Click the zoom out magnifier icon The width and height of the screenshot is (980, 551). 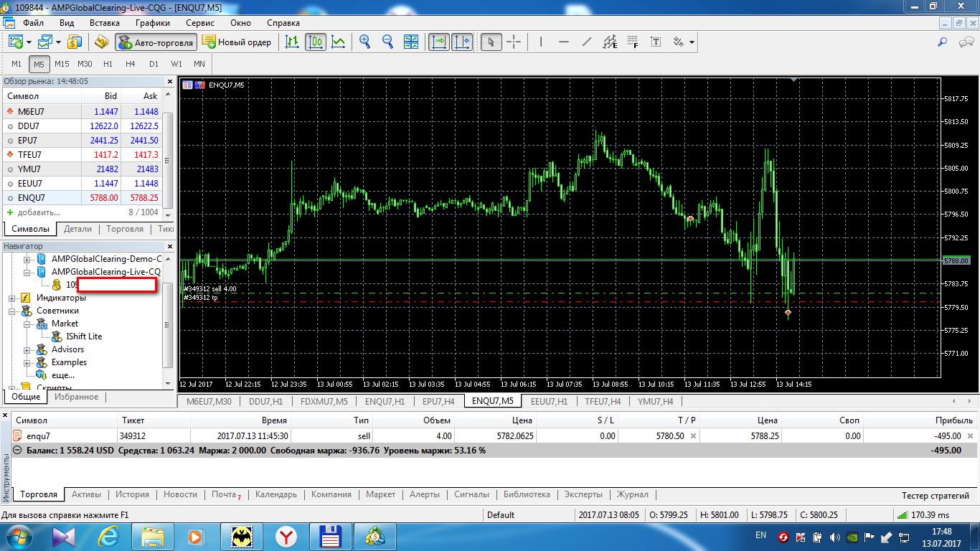click(x=388, y=42)
